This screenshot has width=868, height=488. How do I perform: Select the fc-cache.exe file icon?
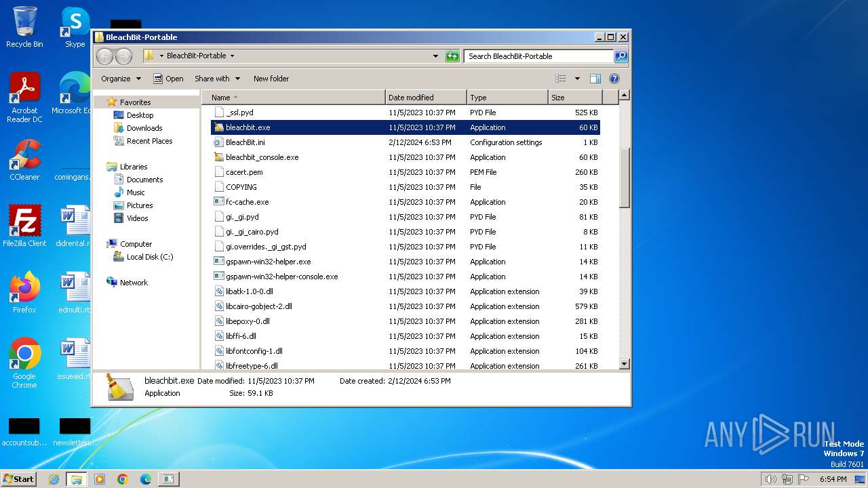click(218, 202)
